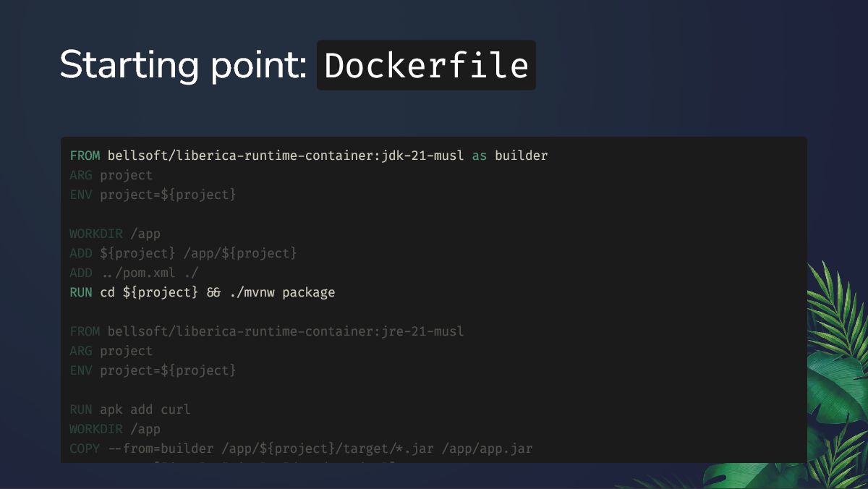The height and width of the screenshot is (489, 868).
Task: Click the "./mvnw package" command text
Action: tap(282, 292)
